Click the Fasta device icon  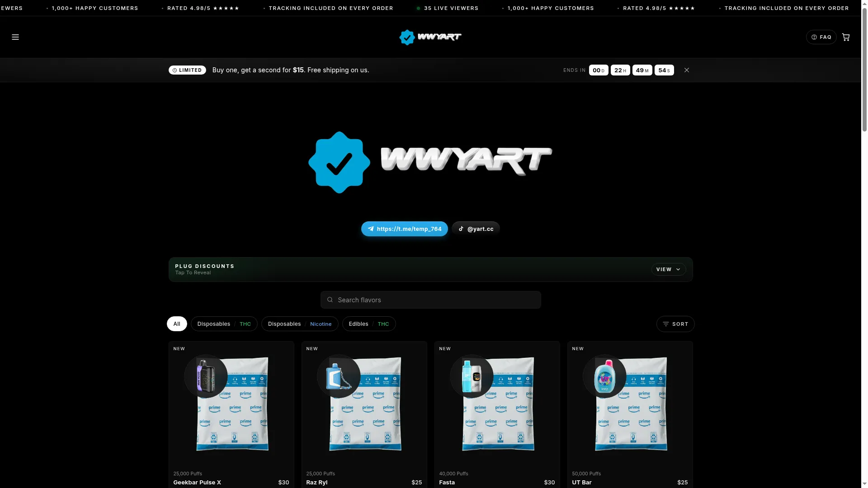tap(472, 376)
